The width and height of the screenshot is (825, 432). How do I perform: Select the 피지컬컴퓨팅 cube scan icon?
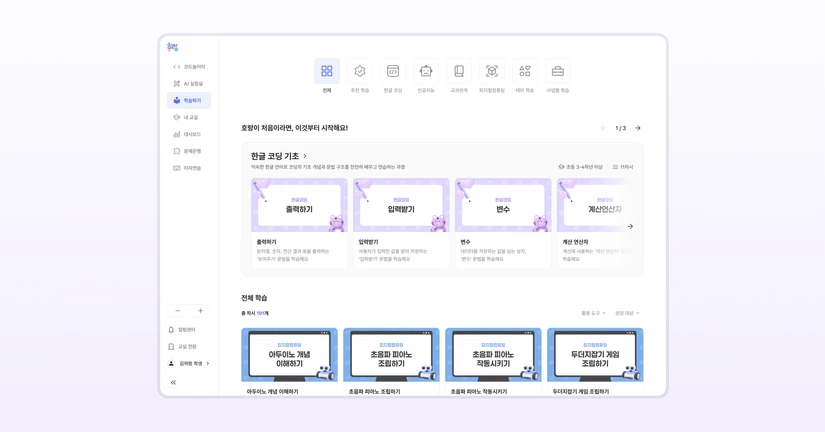[x=492, y=71]
